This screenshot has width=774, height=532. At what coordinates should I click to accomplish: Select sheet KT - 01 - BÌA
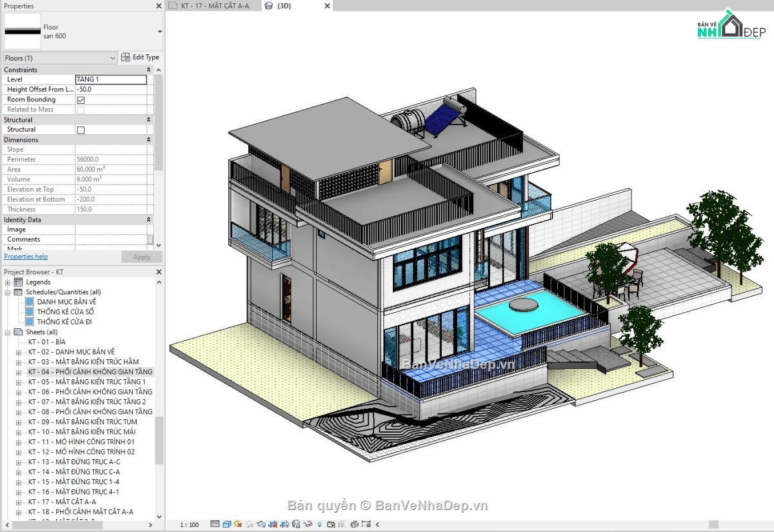click(47, 342)
